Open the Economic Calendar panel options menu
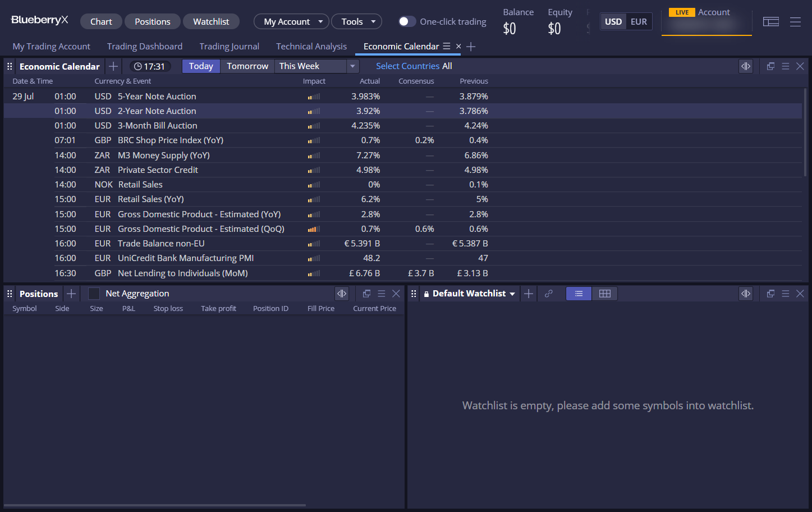This screenshot has width=812, height=512. click(x=786, y=66)
